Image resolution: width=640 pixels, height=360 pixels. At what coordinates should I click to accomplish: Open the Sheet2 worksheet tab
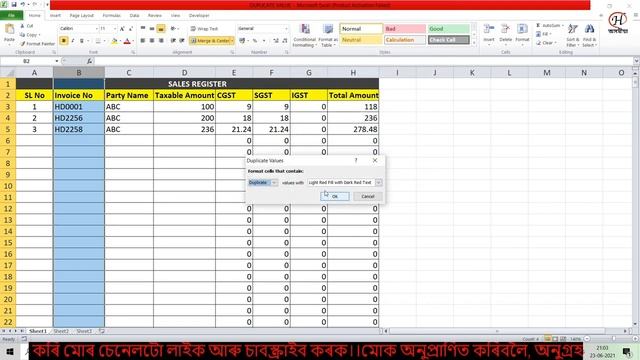click(x=61, y=331)
